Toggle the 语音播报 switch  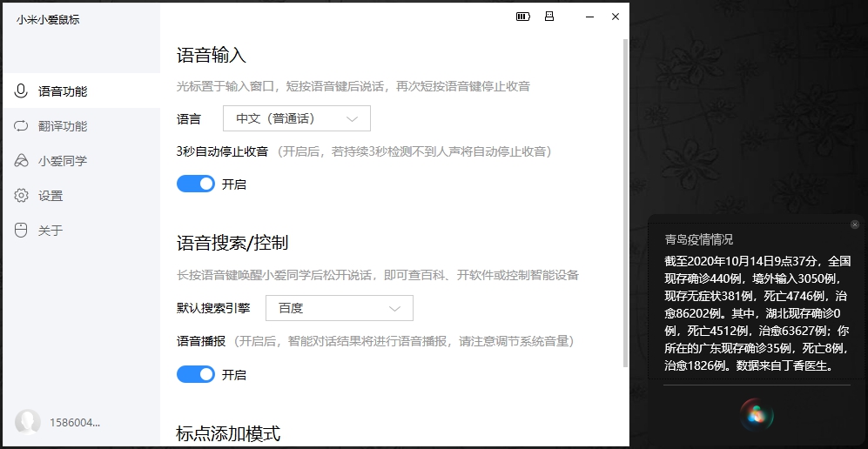pyautogui.click(x=196, y=374)
